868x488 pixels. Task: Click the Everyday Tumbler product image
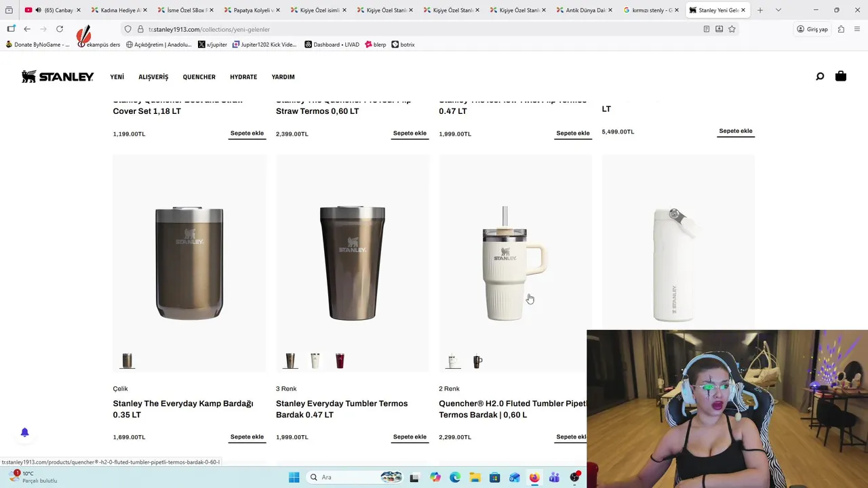coord(353,263)
